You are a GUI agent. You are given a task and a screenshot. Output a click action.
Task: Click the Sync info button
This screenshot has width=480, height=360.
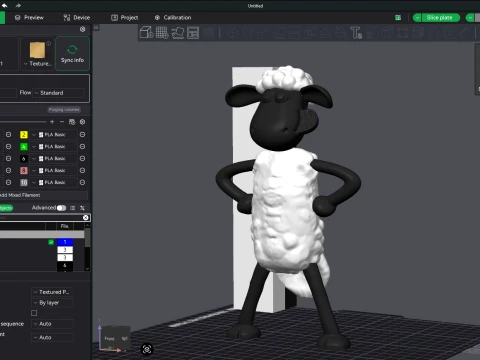tap(72, 54)
